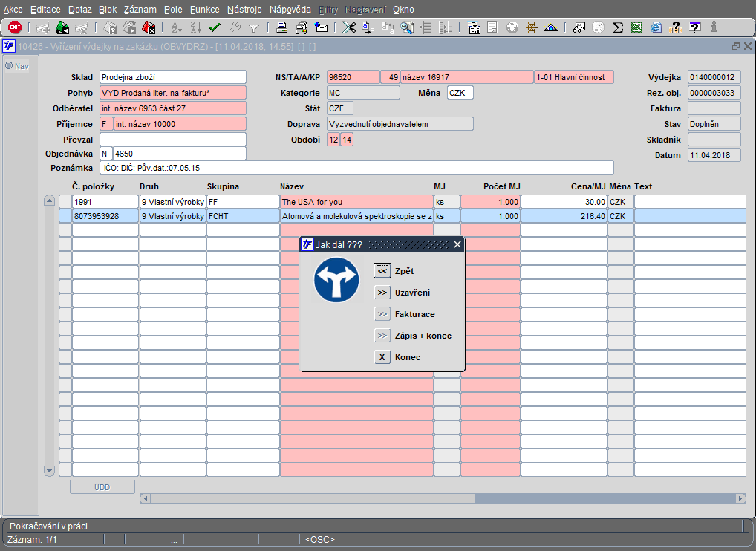This screenshot has height=551, width=756.
Task: Click the envelope send-mail icon
Action: (321, 27)
